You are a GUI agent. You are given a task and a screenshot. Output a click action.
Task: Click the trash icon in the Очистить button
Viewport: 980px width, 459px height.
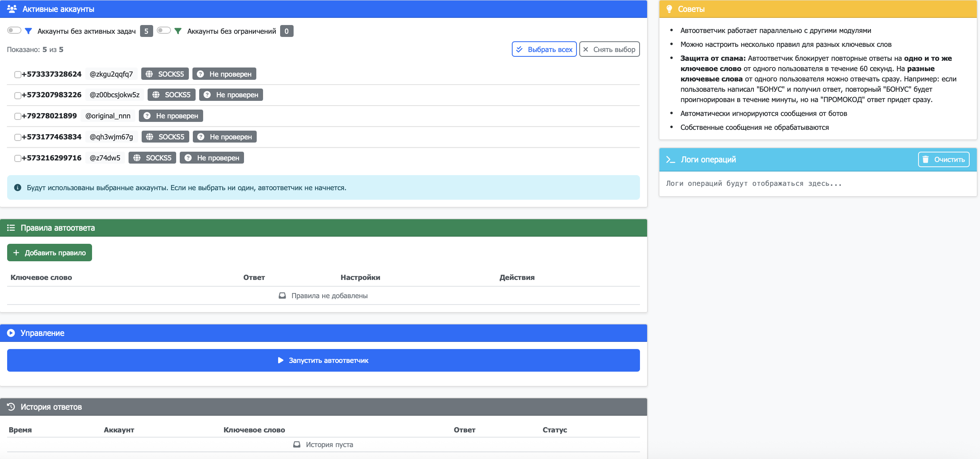[926, 159]
